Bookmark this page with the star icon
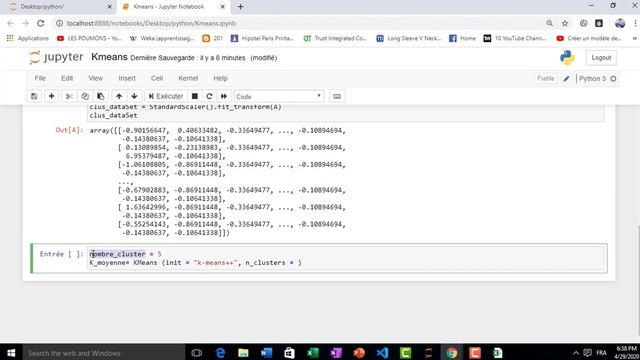The width and height of the screenshot is (640, 360). (565, 23)
